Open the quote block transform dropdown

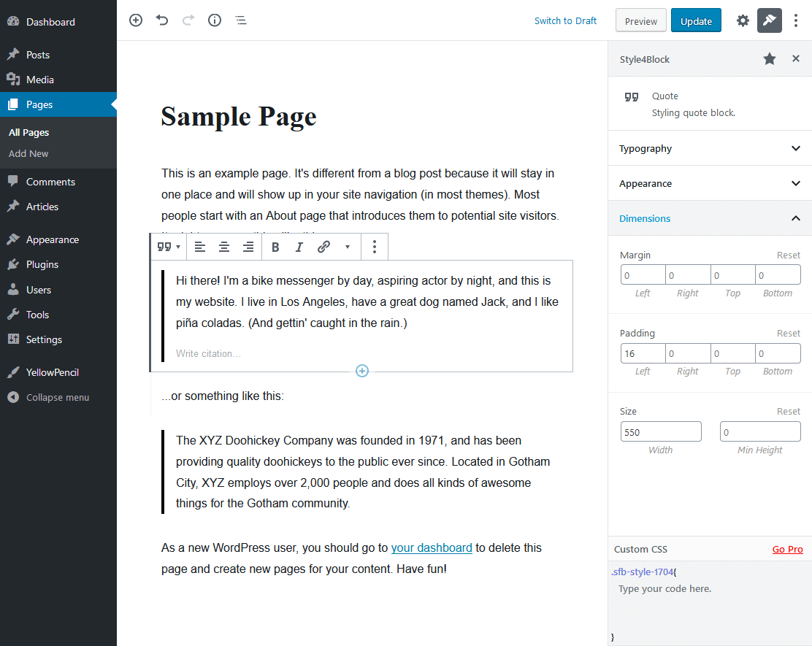[x=168, y=247]
